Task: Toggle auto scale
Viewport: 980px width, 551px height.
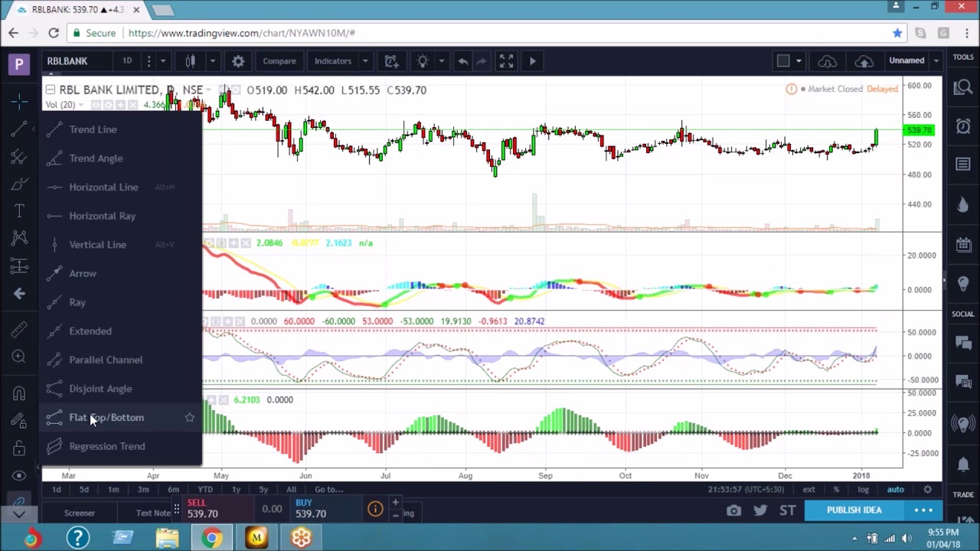Action: [895, 490]
